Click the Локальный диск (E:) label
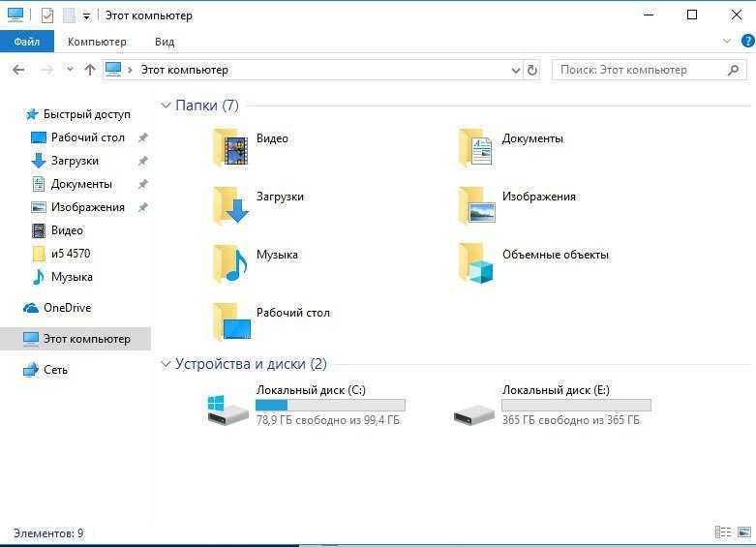The width and height of the screenshot is (756, 547). coord(556,390)
